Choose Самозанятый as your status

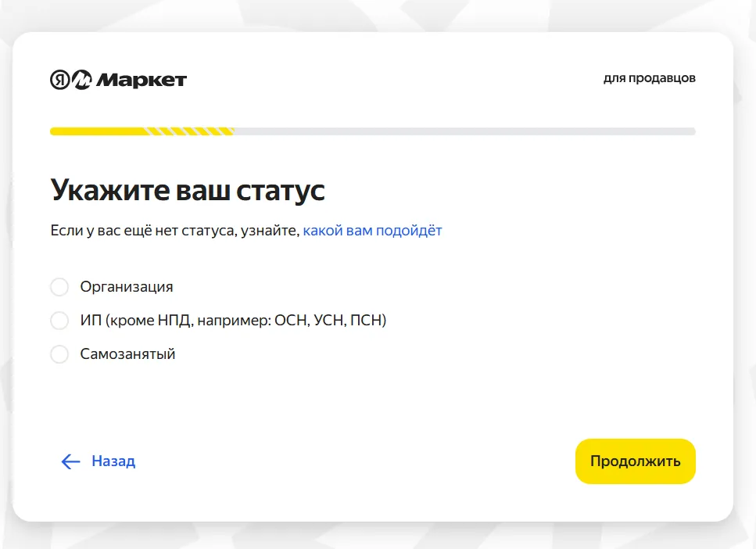(x=59, y=353)
